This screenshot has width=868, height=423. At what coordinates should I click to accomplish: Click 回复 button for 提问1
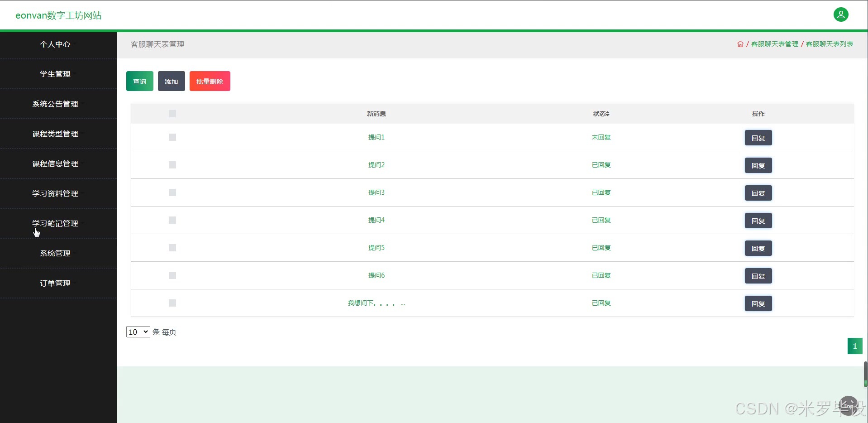(x=758, y=138)
